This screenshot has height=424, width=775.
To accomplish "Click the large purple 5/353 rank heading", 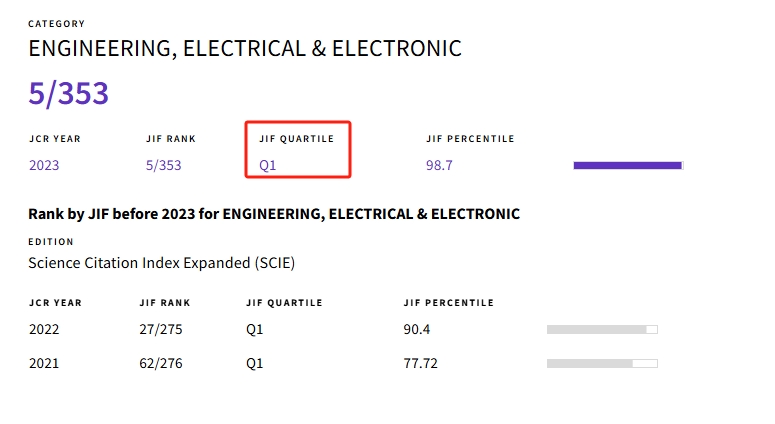I will (68, 93).
